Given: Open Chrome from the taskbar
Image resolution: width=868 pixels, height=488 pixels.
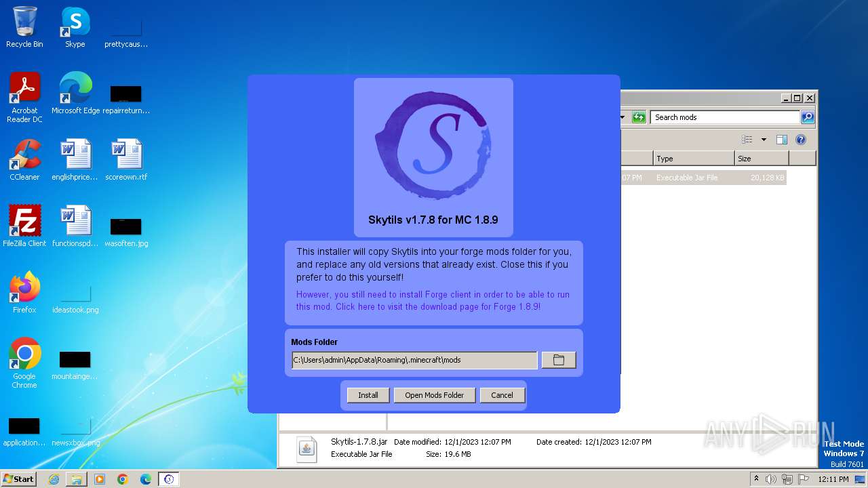Looking at the screenshot, I should pyautogui.click(x=123, y=479).
